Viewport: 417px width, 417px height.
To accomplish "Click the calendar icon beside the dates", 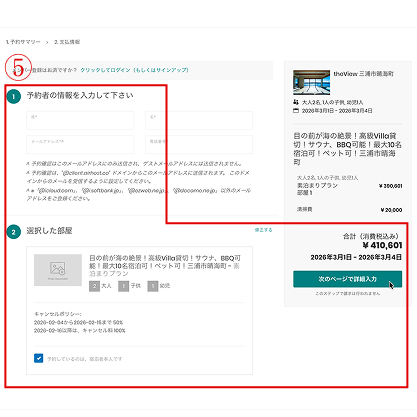I will 296,110.
